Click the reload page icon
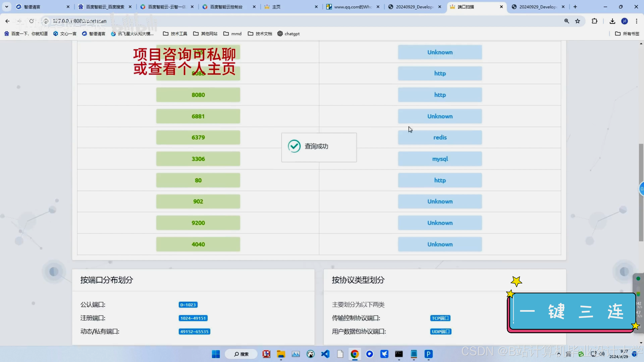This screenshot has width=644, height=362. coord(32,21)
